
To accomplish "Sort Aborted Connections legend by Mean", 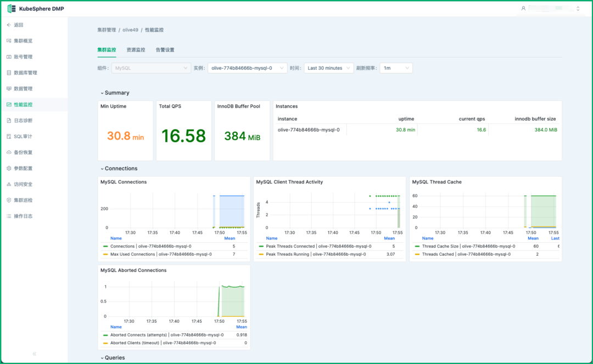I will tap(241, 327).
